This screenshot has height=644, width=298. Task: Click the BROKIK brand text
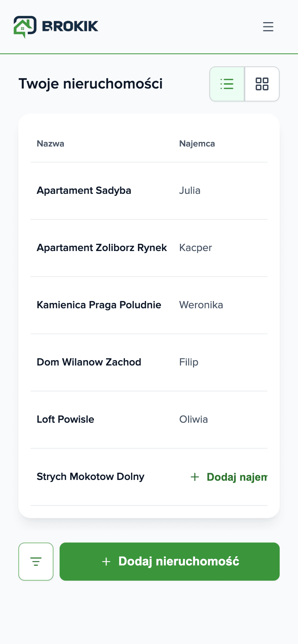pyautogui.click(x=70, y=26)
